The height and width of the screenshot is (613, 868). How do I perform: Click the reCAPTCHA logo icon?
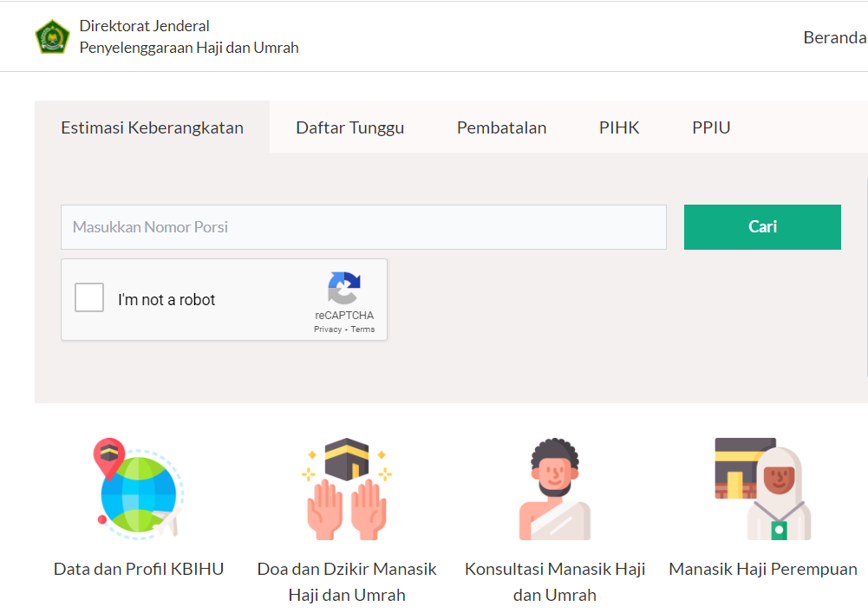click(x=344, y=289)
